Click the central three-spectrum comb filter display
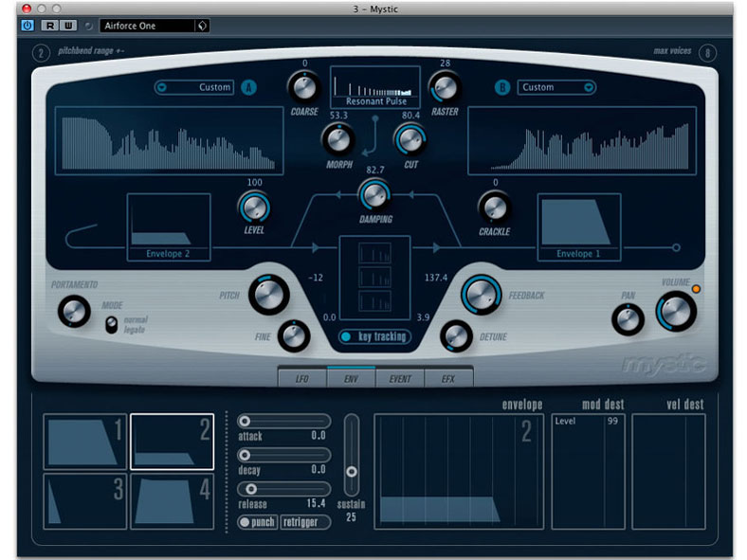Screen dimensions: 747x560 [x=374, y=278]
